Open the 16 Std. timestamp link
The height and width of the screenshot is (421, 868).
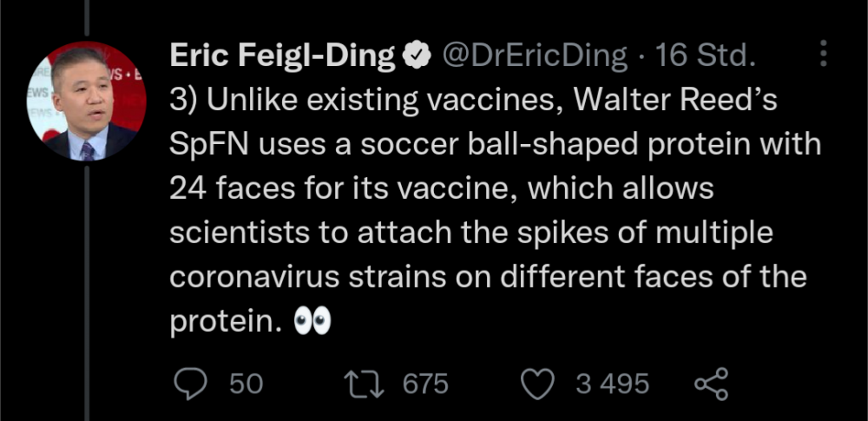705,56
